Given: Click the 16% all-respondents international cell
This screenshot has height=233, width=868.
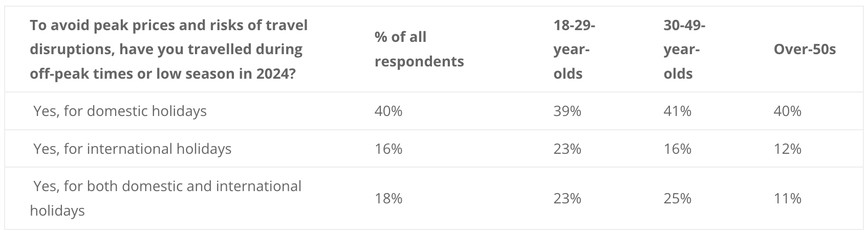Looking at the screenshot, I should point(388,149).
